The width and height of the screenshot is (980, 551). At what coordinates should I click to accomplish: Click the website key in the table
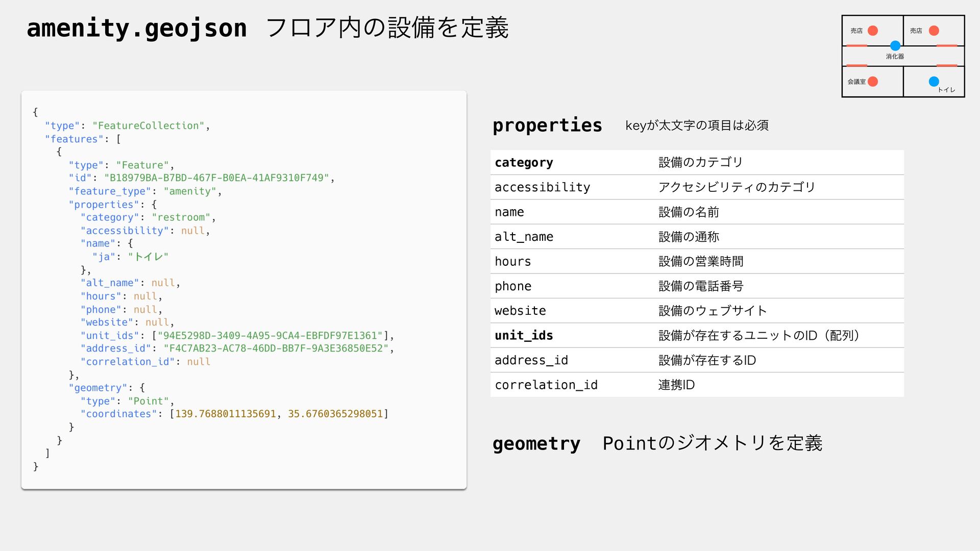pyautogui.click(x=520, y=311)
